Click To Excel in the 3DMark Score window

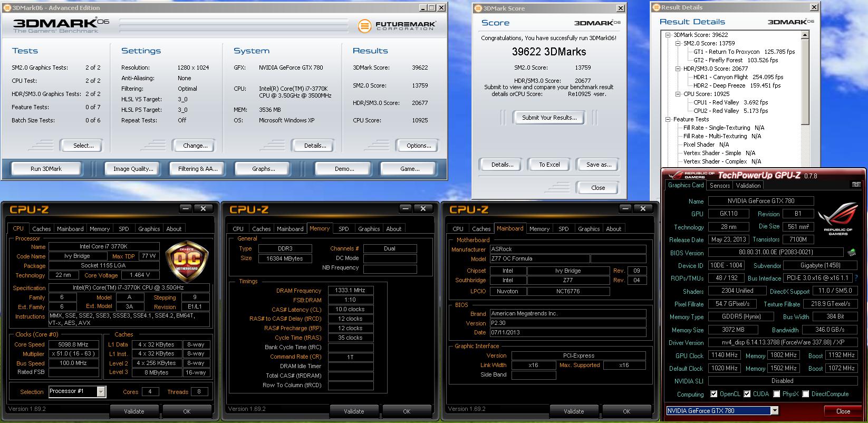[549, 165]
